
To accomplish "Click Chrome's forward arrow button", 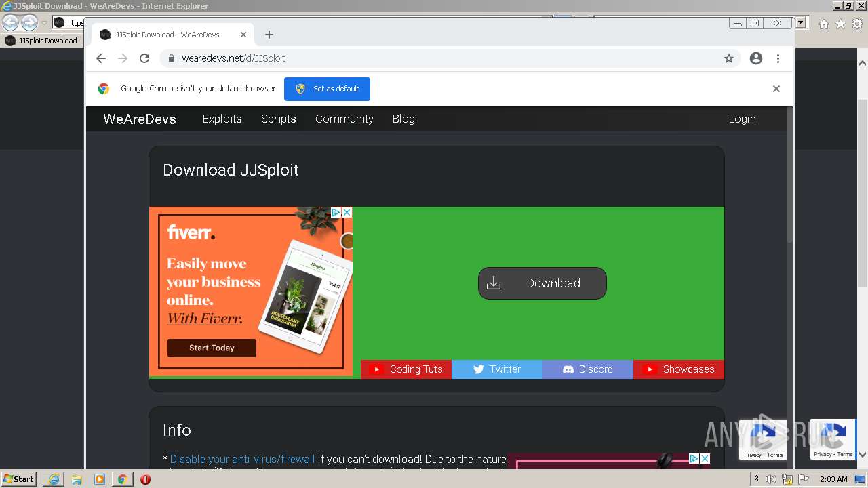I will tap(123, 58).
